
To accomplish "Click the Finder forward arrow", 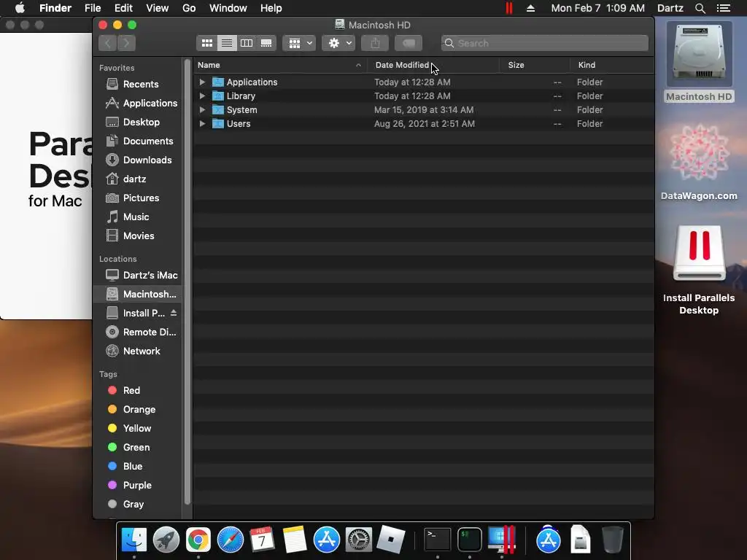I will click(126, 43).
